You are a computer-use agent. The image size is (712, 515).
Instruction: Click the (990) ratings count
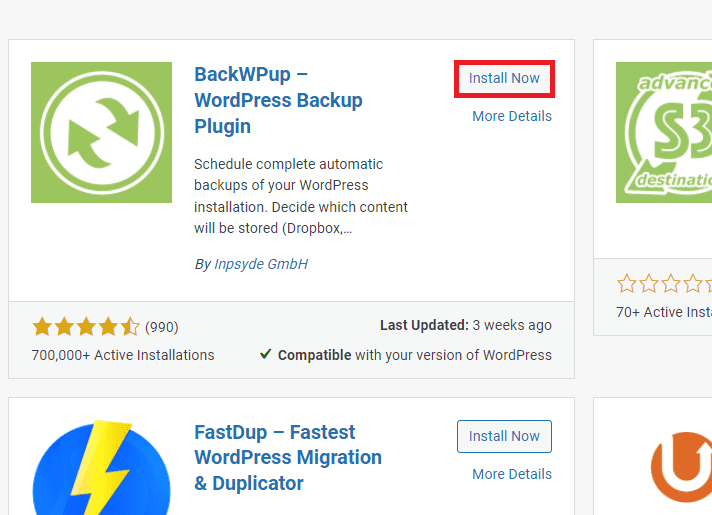coord(162,327)
